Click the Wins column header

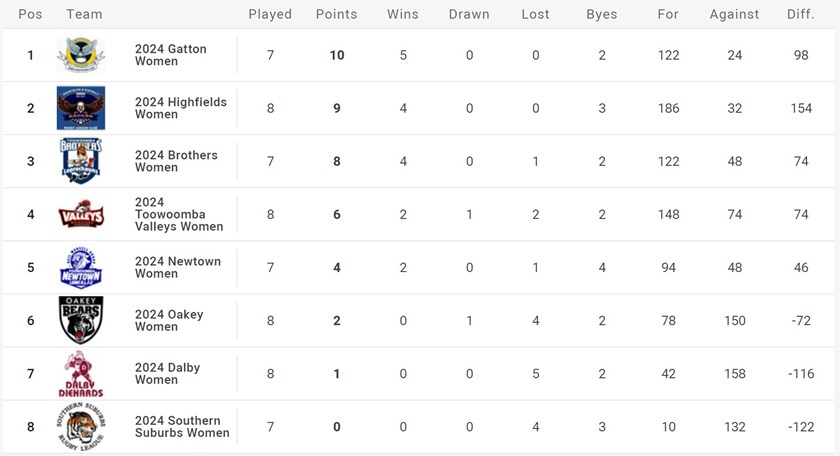pos(403,15)
